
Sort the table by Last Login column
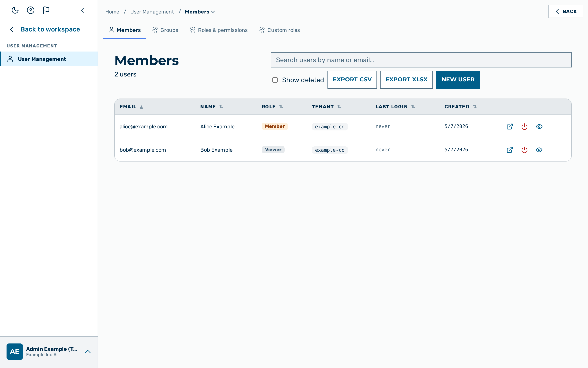pyautogui.click(x=395, y=107)
